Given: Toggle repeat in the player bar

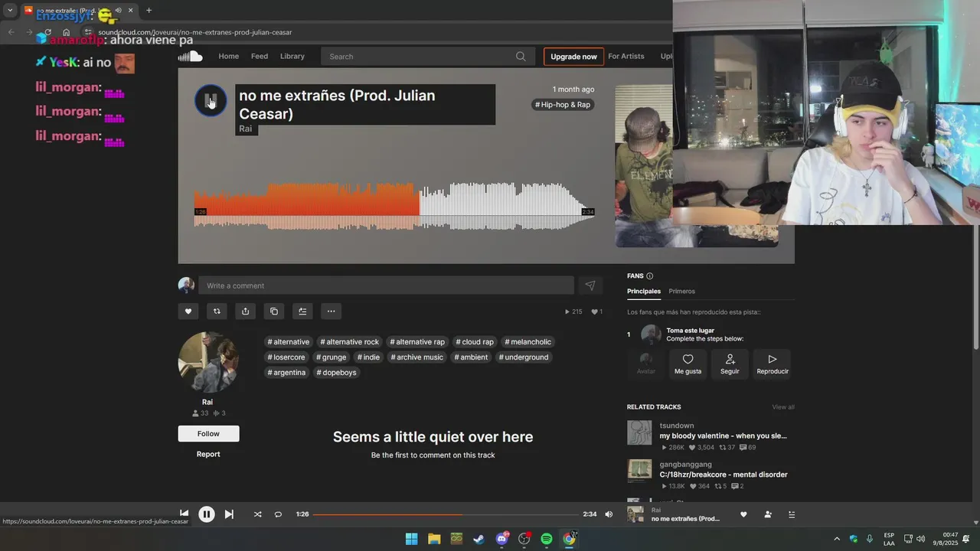Looking at the screenshot, I should pos(278,514).
